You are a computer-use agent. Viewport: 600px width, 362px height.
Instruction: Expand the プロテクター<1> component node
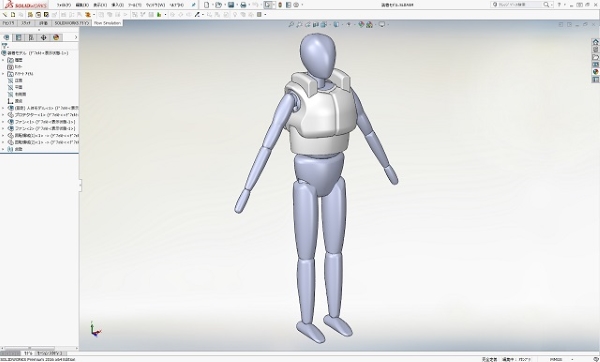coord(3,115)
